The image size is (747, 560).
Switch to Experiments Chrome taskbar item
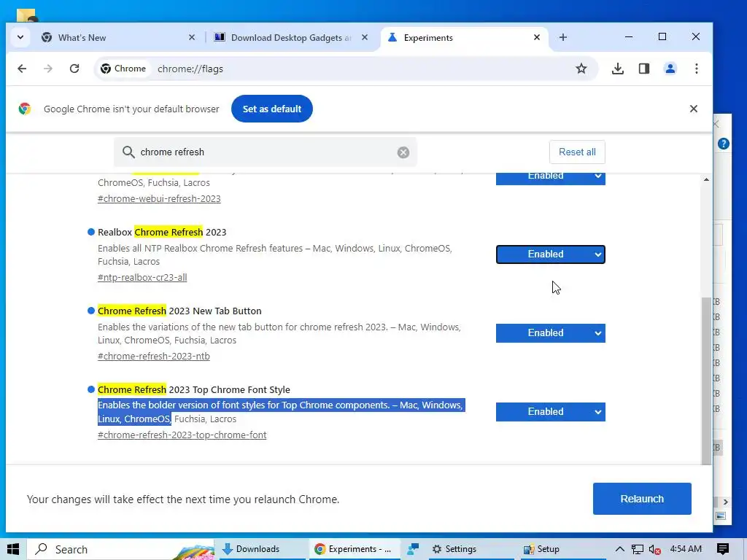click(355, 549)
